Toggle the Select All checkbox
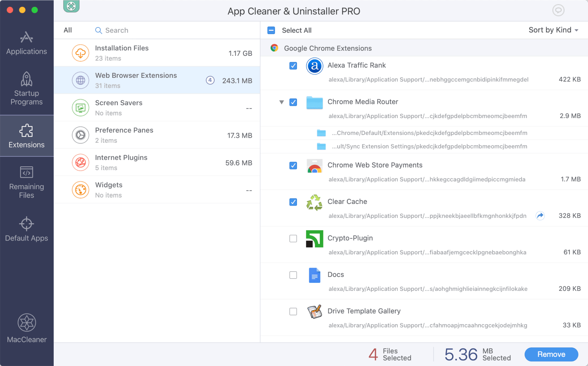 click(x=271, y=30)
